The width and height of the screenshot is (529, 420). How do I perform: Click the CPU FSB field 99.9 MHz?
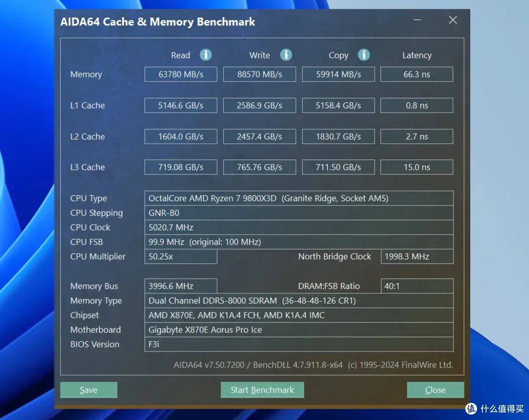point(299,242)
